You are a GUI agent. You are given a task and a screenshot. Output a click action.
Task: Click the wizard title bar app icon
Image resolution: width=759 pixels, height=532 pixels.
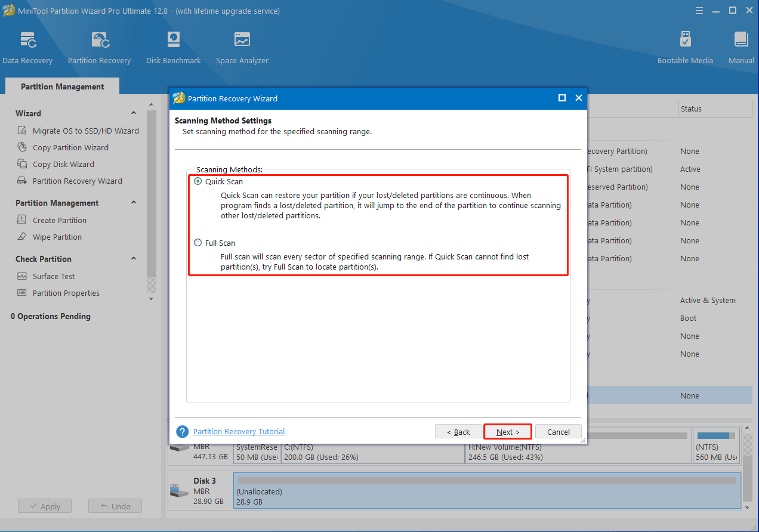[x=178, y=98]
